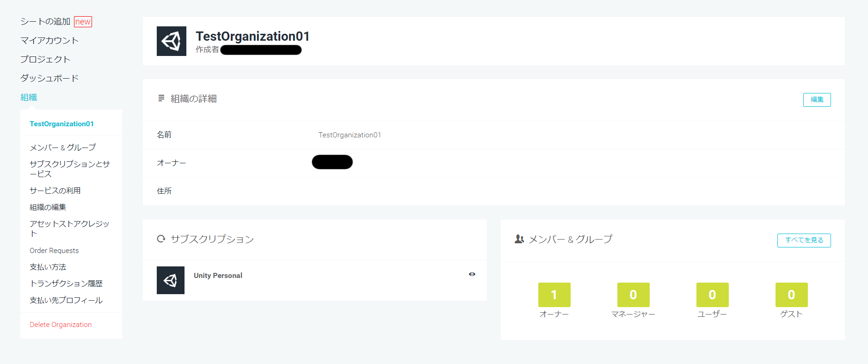Click the メンバー & グループ people icon
868x364 pixels.
[519, 239]
